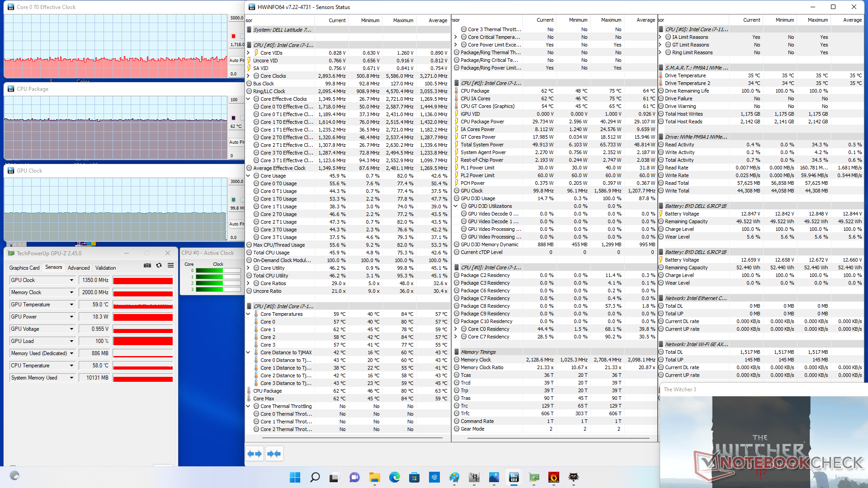Image resolution: width=868 pixels, height=488 pixels.
Task: Open the GPU-Z app in the taskbar
Action: [534, 477]
